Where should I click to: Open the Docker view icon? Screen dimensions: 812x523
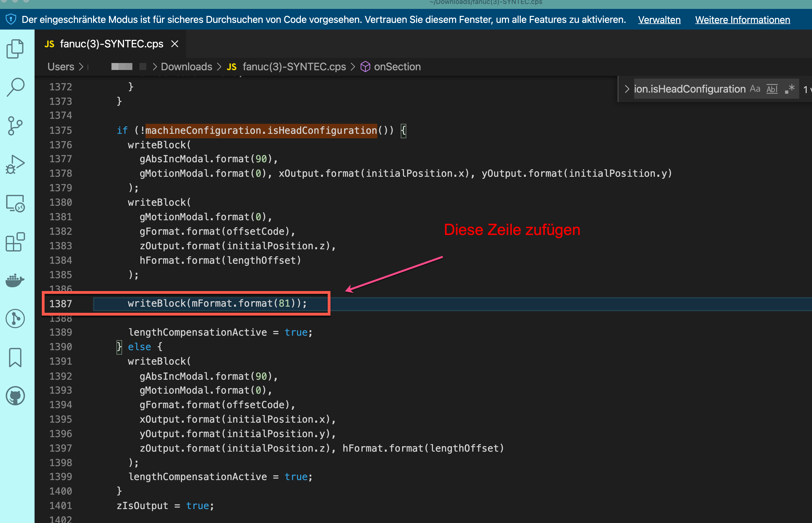pyautogui.click(x=15, y=280)
